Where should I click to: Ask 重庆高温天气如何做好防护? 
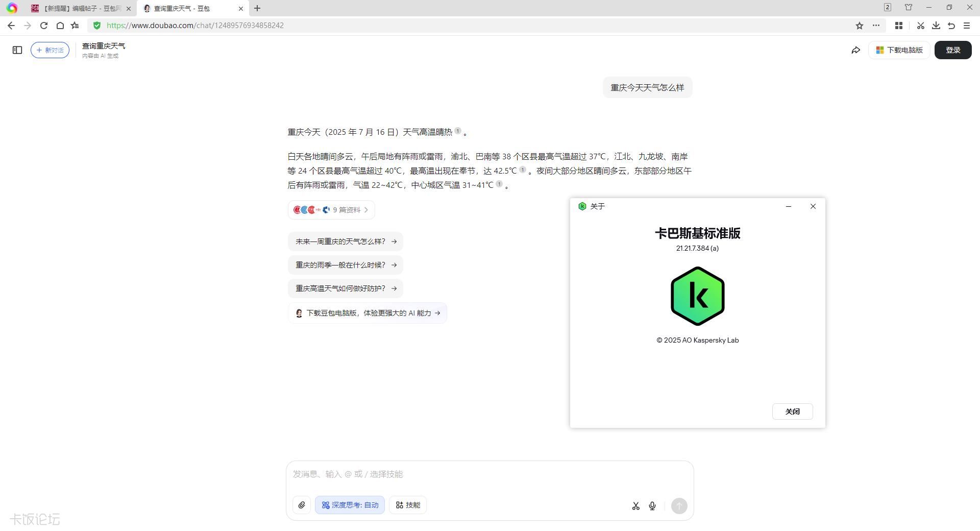click(x=346, y=288)
